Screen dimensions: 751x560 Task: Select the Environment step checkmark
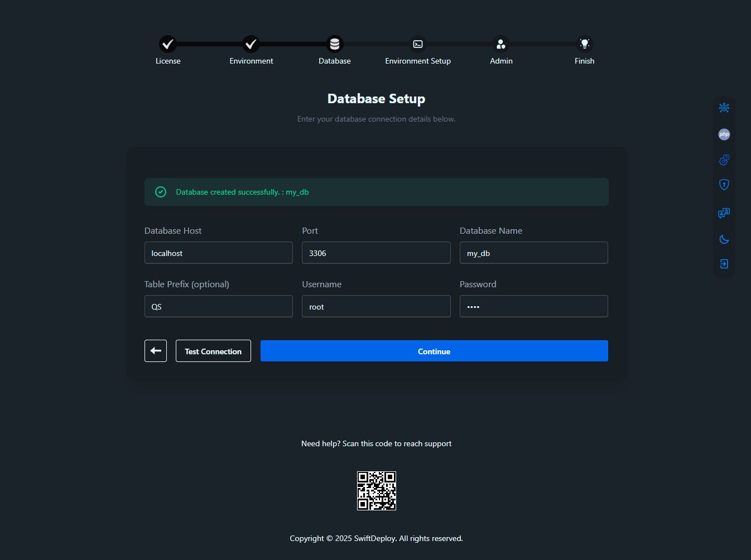coord(251,44)
